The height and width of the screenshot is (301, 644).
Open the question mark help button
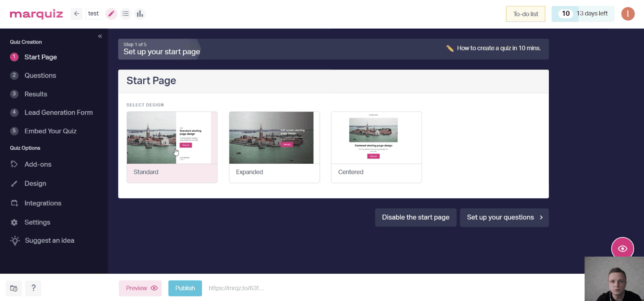[33, 288]
